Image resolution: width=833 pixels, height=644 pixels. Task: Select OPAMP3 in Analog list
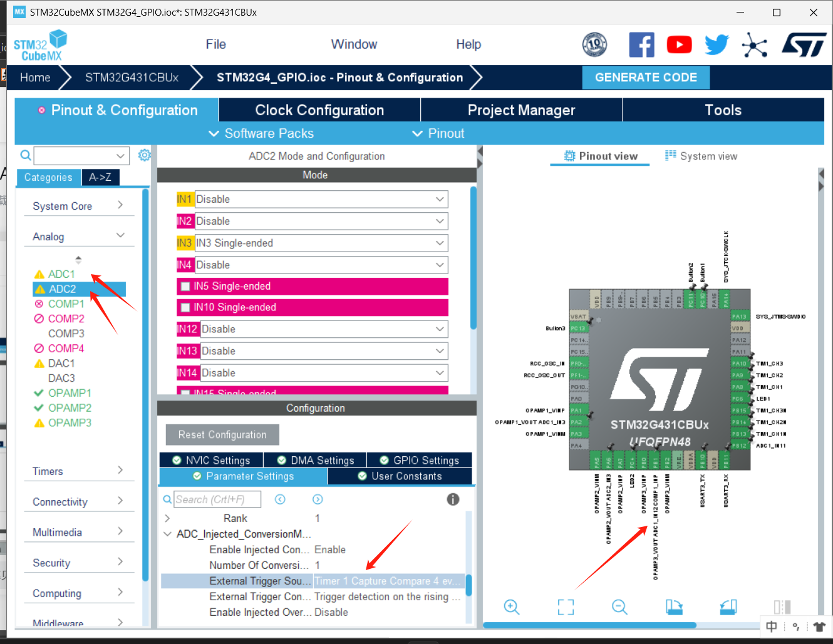pyautogui.click(x=70, y=423)
